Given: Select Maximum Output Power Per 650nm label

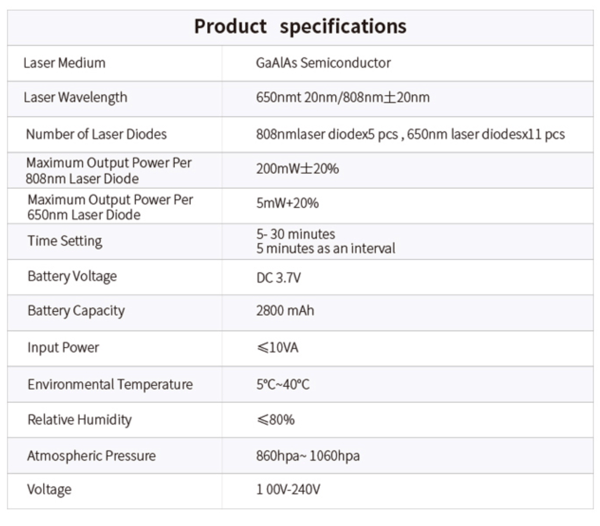Looking at the screenshot, I should (108, 205).
